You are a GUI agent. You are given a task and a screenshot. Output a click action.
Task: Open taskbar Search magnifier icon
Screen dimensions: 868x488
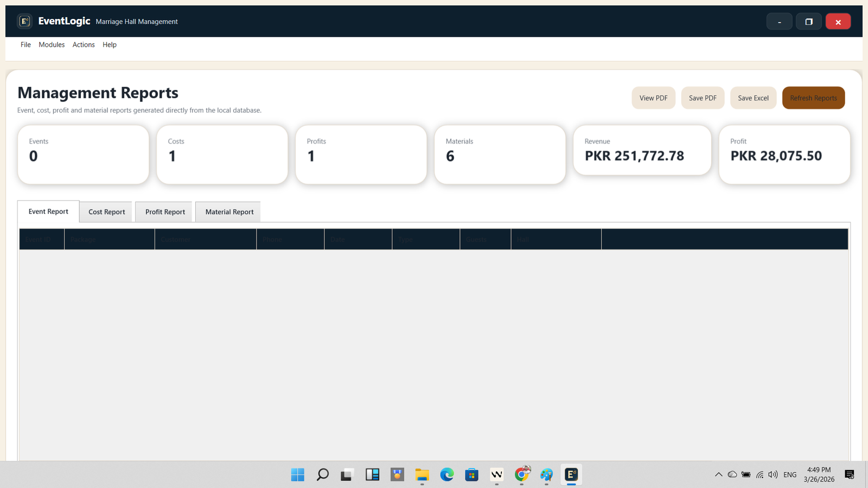(322, 475)
